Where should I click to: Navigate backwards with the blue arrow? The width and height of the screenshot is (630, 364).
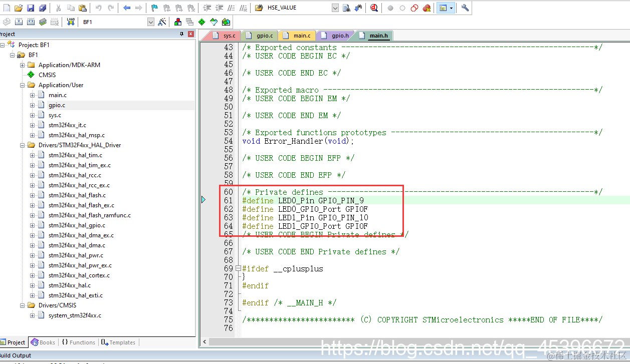pyautogui.click(x=127, y=8)
